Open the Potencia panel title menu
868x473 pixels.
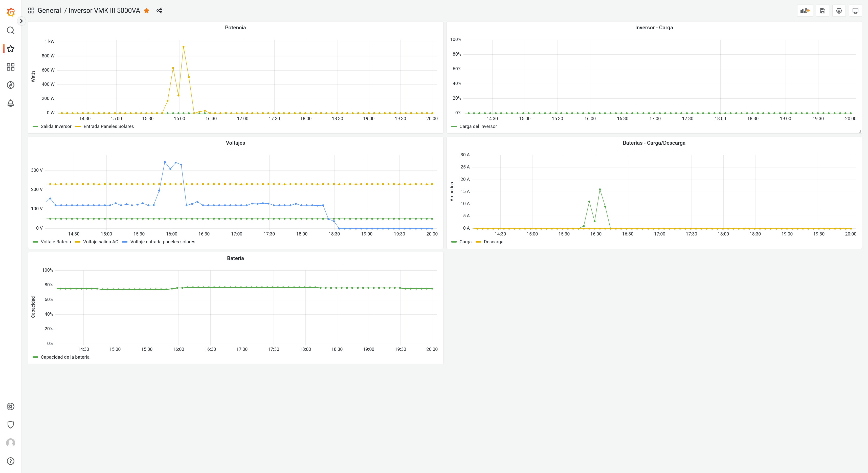click(235, 28)
